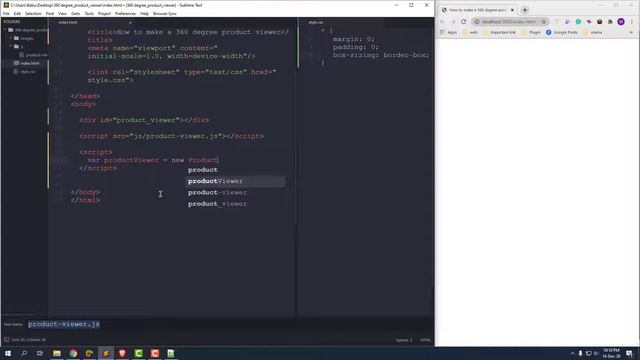Reload the Chrome page
Image resolution: width=640 pixels, height=360 pixels.
click(464, 22)
